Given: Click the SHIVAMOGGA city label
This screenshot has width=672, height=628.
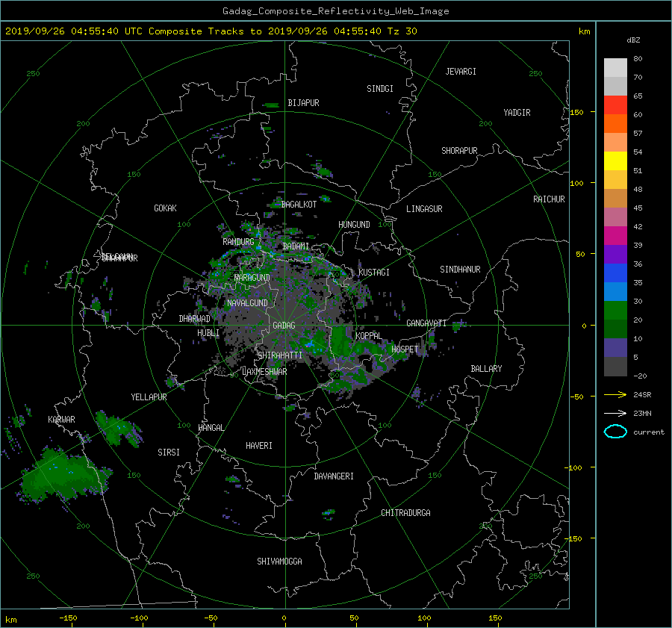Looking at the screenshot, I should click(x=279, y=561).
